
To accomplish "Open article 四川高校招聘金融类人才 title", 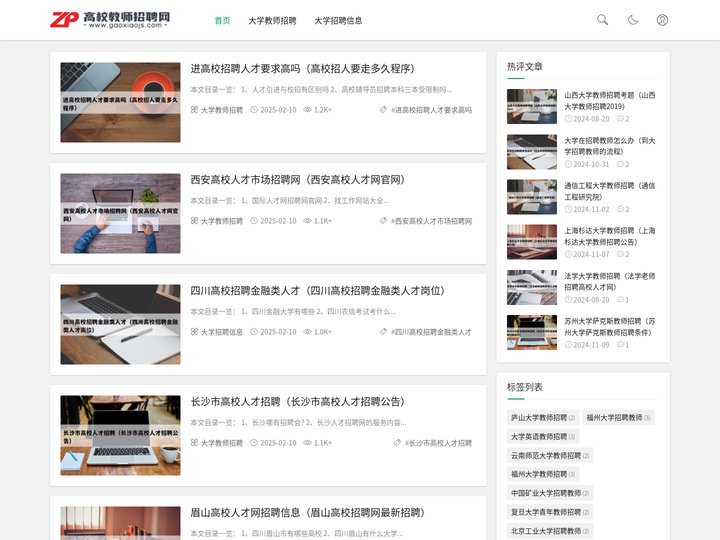I will pos(318,291).
